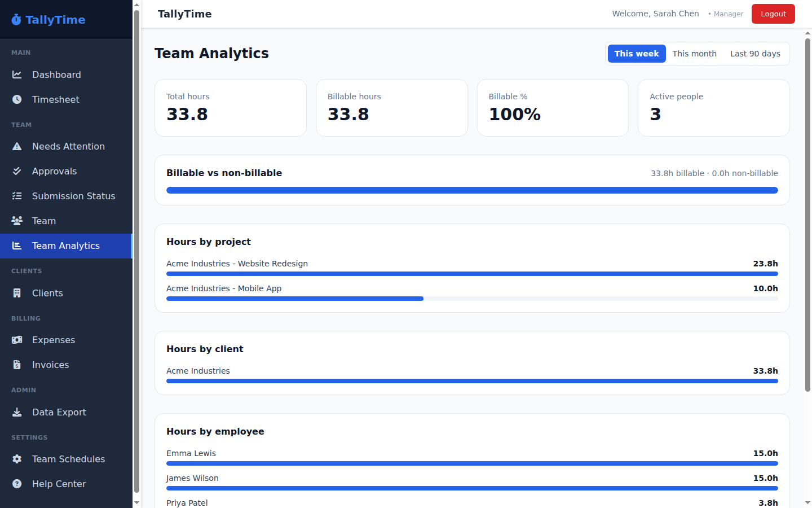Select the Team Analytics menu item
Image resolution: width=812 pixels, height=508 pixels.
pyautogui.click(x=66, y=246)
